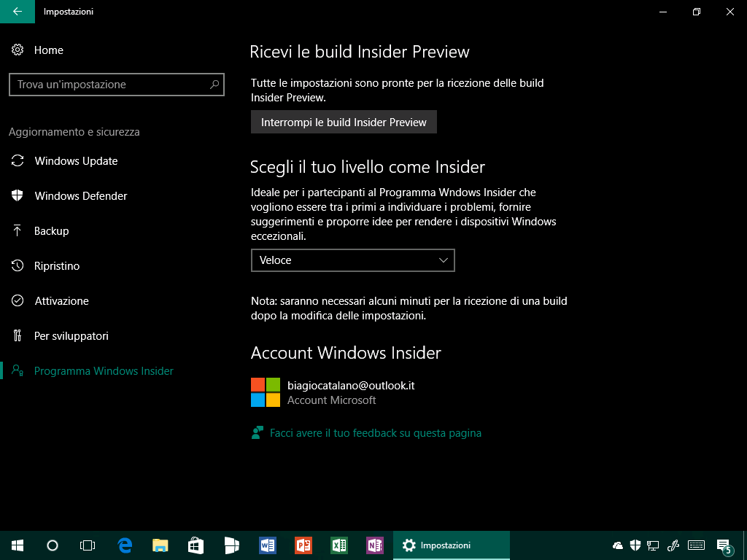Viewport: 747px width, 560px height.
Task: Click the 'Impostazioni' window title text
Action: click(69, 12)
